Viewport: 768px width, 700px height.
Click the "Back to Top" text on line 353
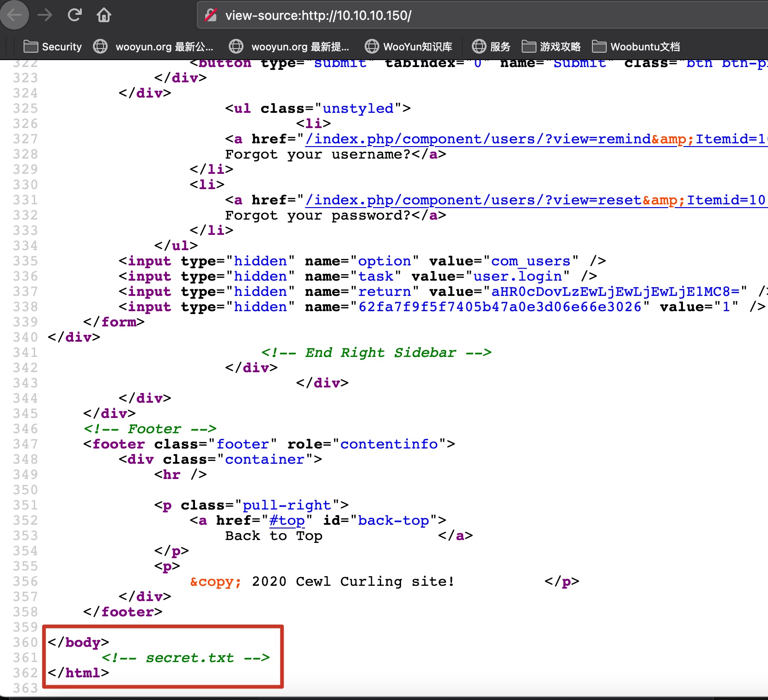point(274,536)
